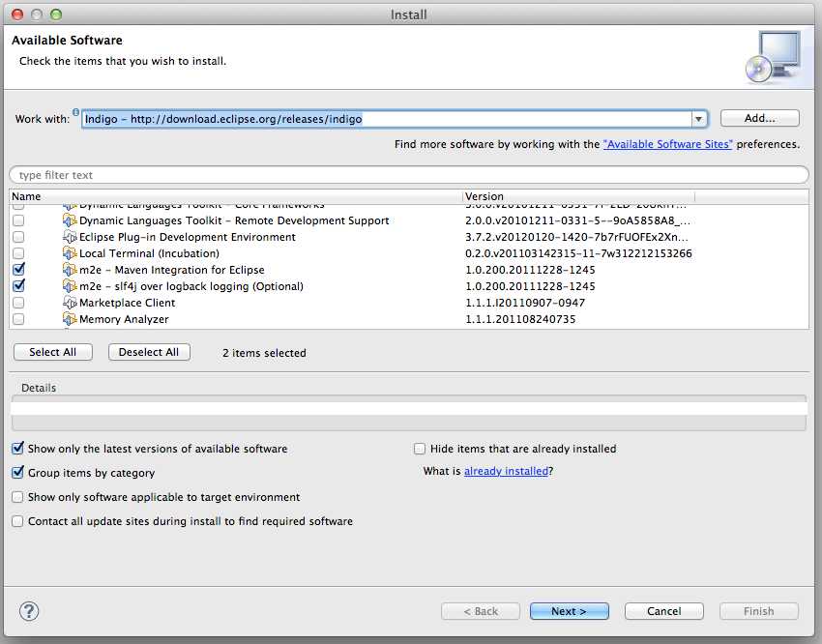Focus the type filter text field
The height and width of the screenshot is (644, 822).
pyautogui.click(x=409, y=175)
